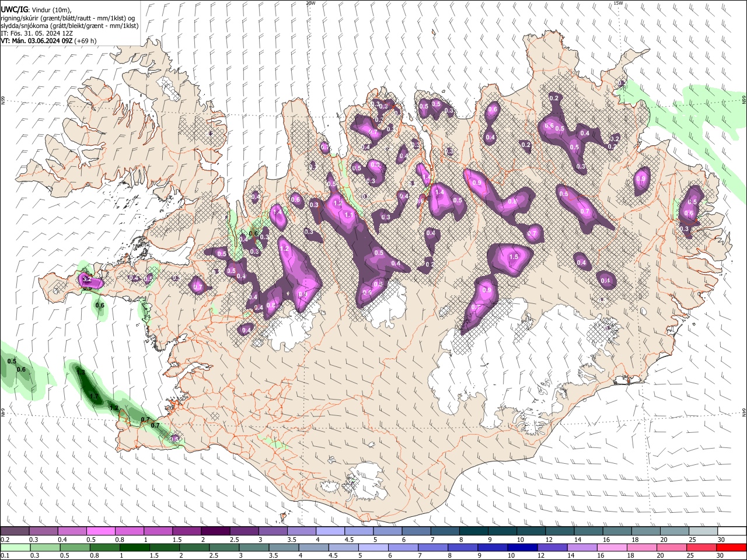Select the crimson 25 rain-scale swatch

tap(701, 548)
